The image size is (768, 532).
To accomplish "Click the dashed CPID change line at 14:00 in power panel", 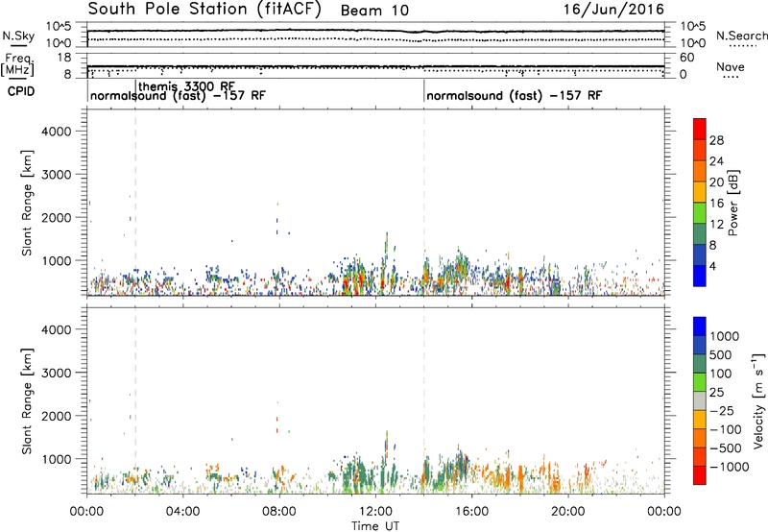I will [424, 203].
